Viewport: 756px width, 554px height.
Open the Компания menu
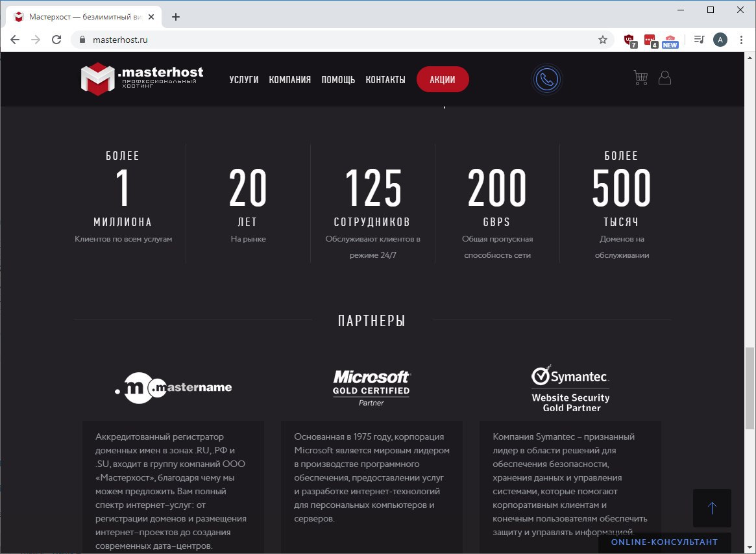click(290, 80)
